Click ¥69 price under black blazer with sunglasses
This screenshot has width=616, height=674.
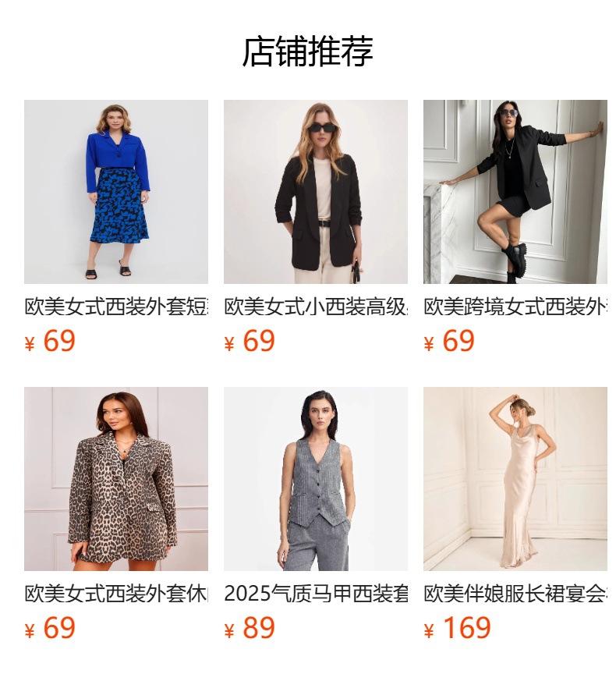250,341
